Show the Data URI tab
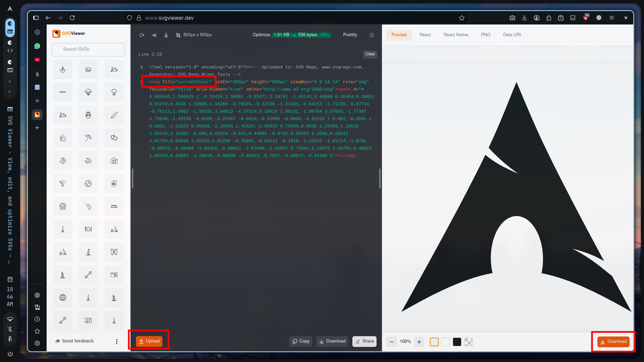This screenshot has width=644, height=362. [x=512, y=35]
